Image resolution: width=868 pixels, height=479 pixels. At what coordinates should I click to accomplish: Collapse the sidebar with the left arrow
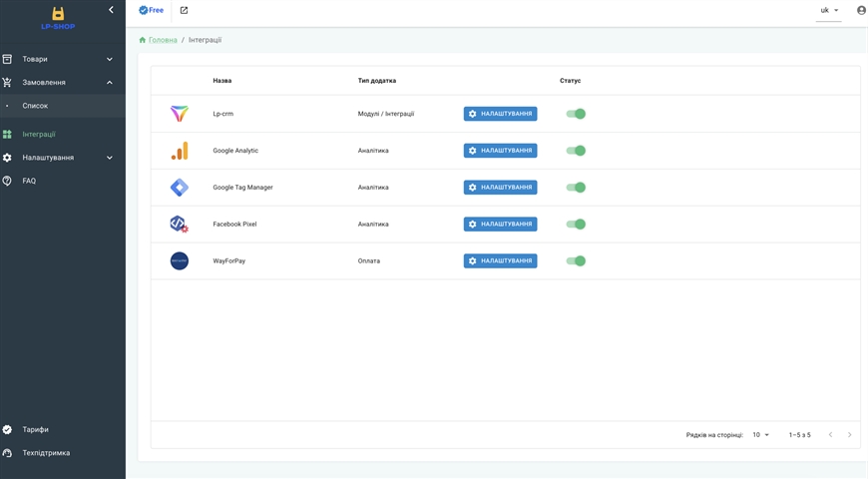(x=111, y=10)
